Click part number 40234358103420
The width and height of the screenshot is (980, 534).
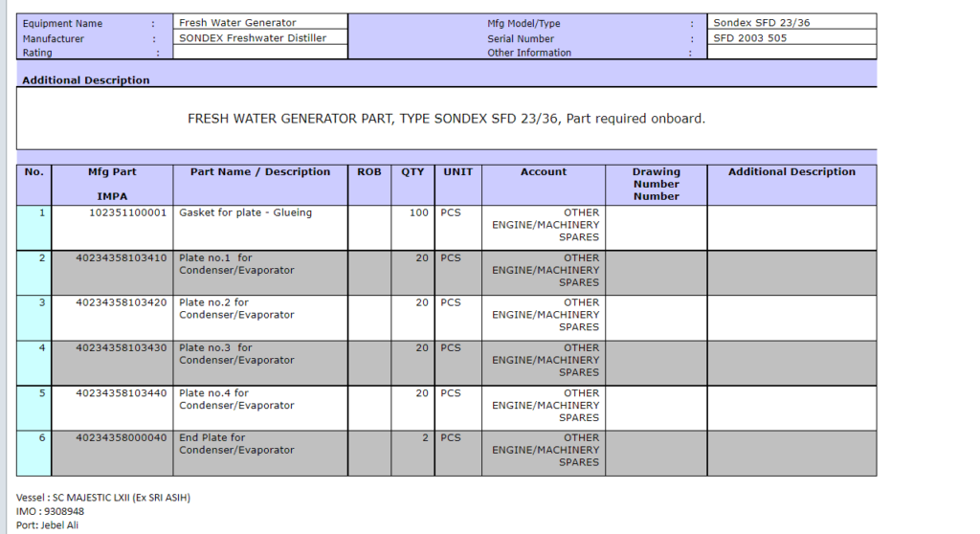tap(122, 302)
